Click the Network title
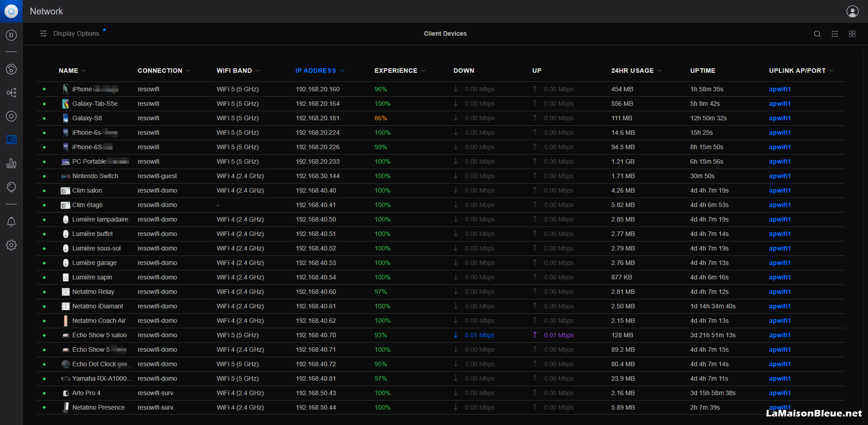This screenshot has height=425, width=868. (x=46, y=11)
